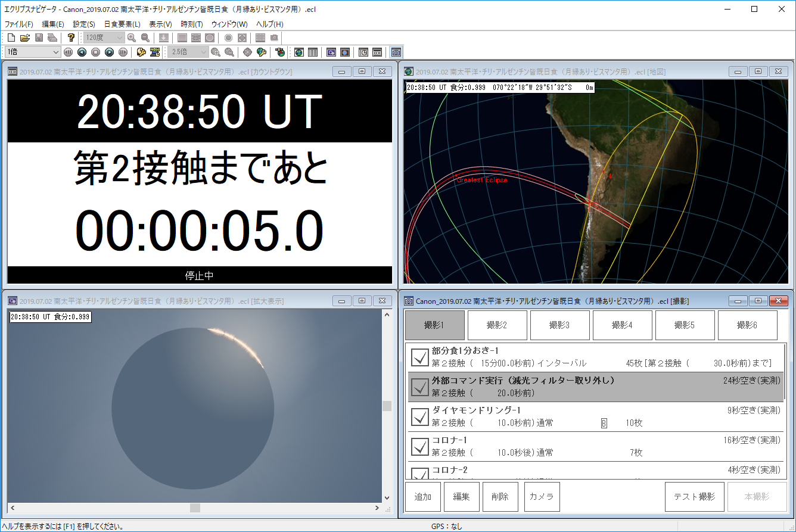Screen dimensions: 796x532
Task: Toggle checkbox for 部分食1分おき-1
Action: (x=420, y=357)
